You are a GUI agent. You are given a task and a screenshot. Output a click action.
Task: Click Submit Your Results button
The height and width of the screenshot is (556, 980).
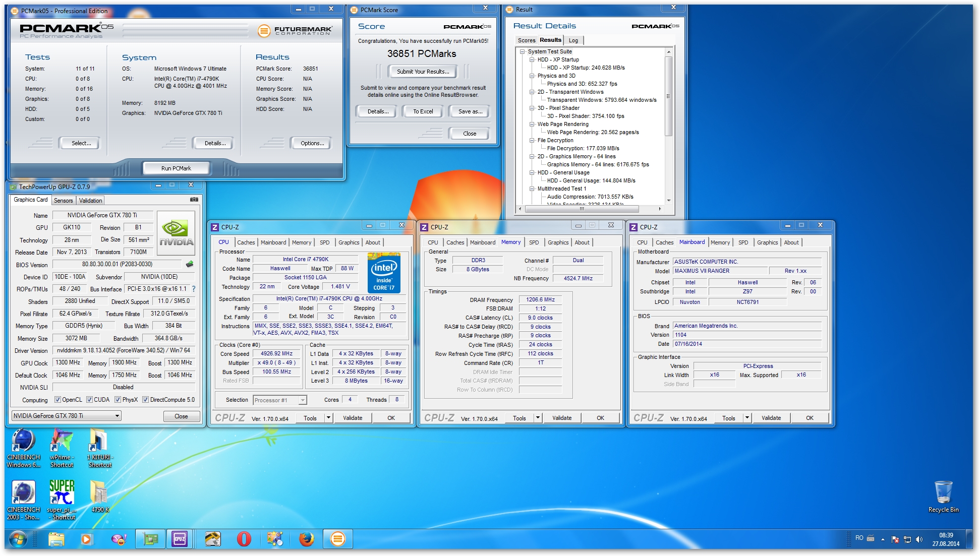(423, 72)
